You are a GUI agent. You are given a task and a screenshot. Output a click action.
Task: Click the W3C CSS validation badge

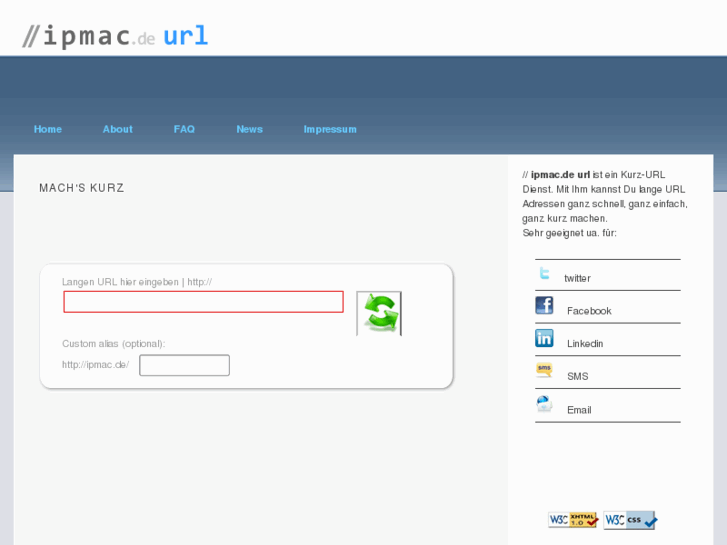tap(630, 520)
